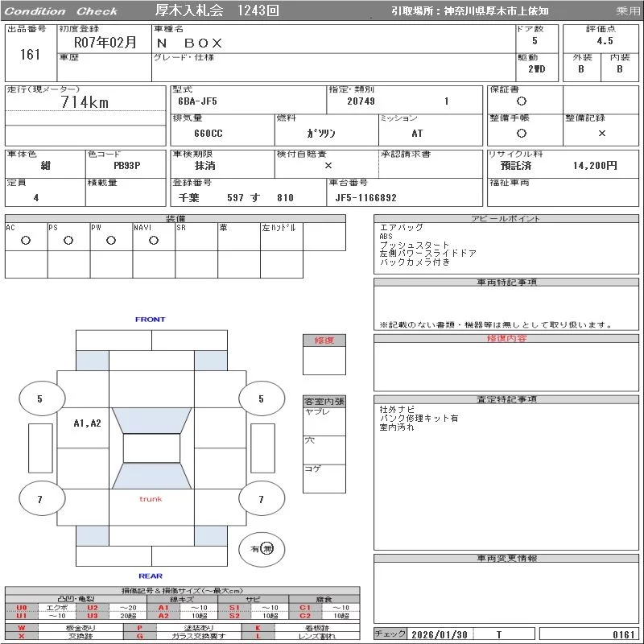Select the rear window panel above trunk label
This screenshot has width=644, height=644.
[x=151, y=476]
